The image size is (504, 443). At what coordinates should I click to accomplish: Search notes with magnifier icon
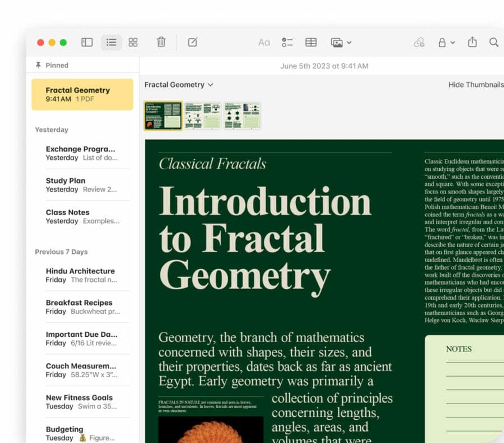click(494, 42)
